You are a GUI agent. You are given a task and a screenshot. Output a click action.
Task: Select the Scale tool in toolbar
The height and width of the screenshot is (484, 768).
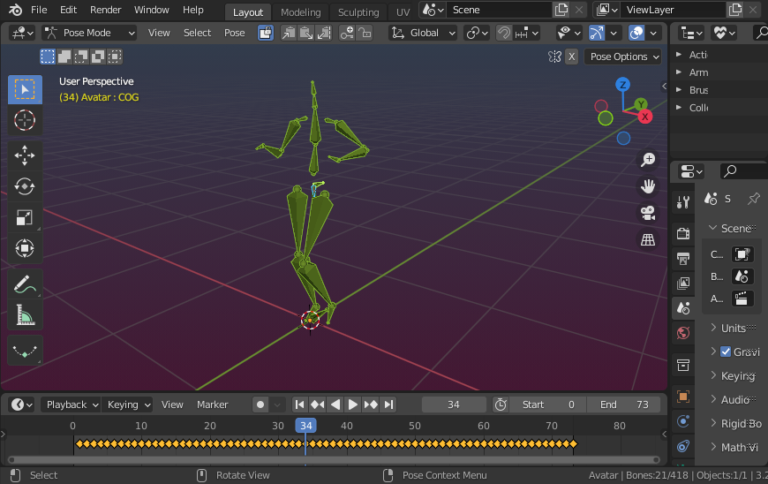pyautogui.click(x=25, y=217)
